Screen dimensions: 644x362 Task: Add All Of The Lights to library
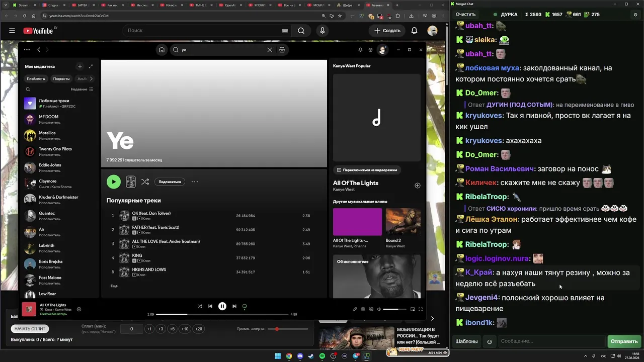417,186
